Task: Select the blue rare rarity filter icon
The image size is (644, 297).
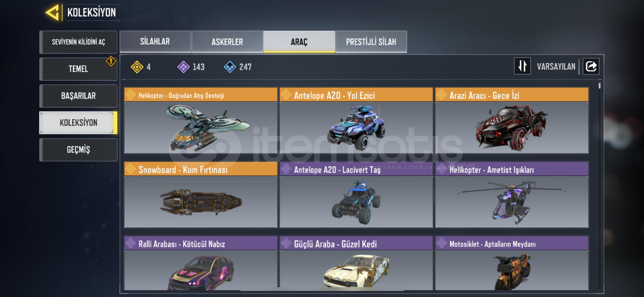Action: pos(230,67)
